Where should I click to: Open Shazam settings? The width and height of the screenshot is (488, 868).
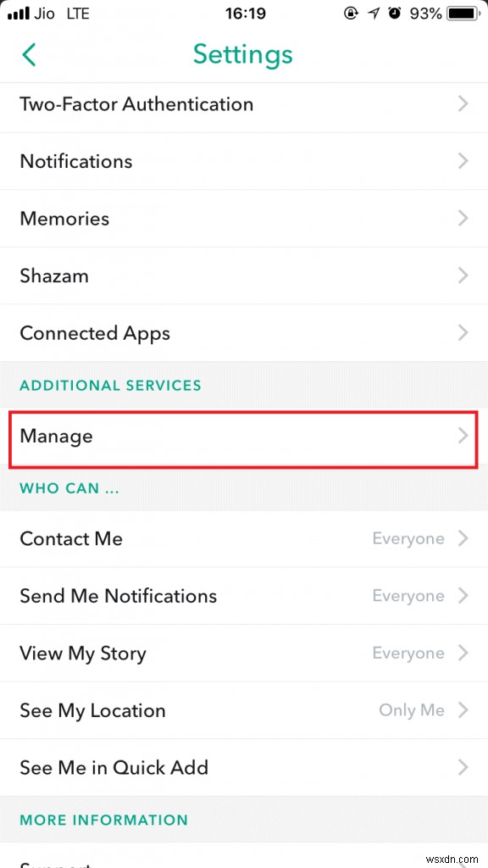click(x=243, y=275)
